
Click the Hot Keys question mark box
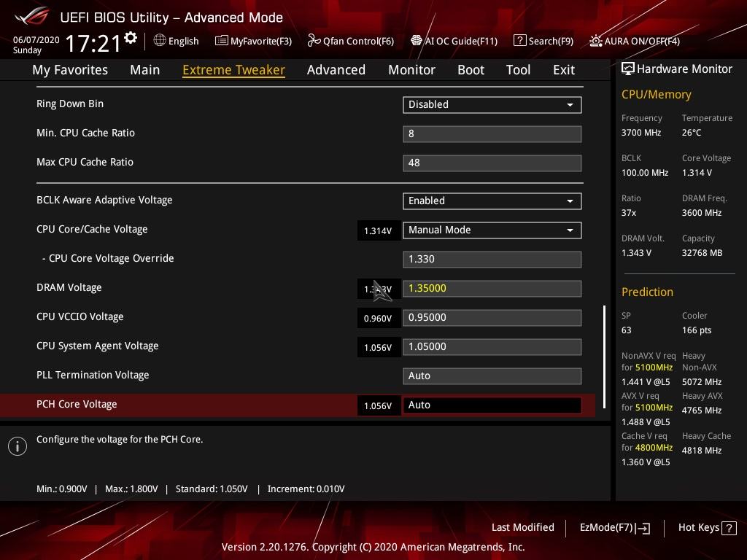coord(729,528)
